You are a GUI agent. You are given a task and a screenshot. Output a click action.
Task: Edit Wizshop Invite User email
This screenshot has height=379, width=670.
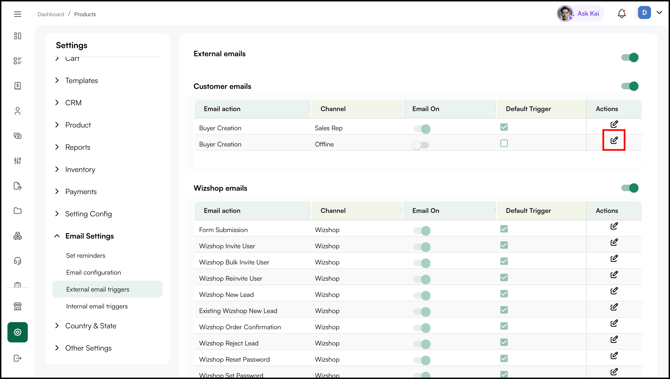click(x=614, y=243)
